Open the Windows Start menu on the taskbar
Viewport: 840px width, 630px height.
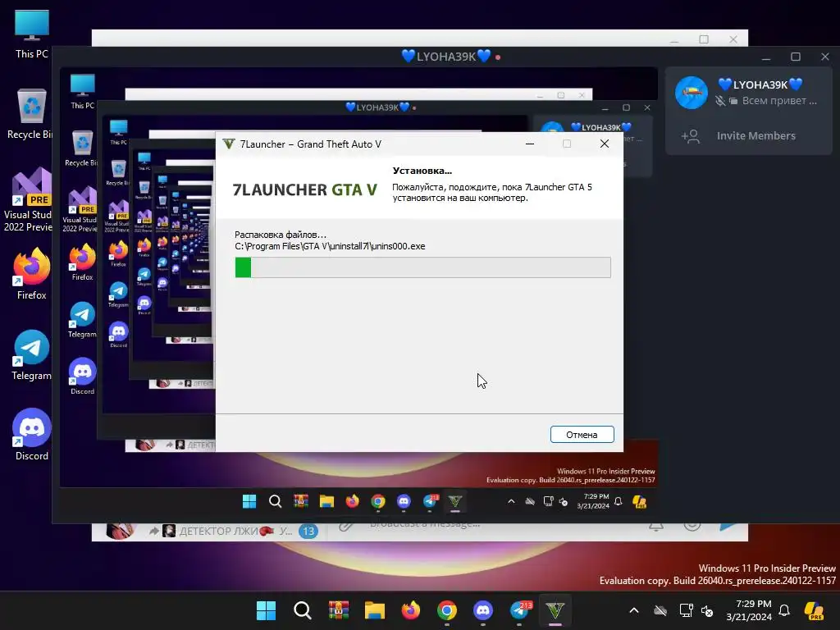[x=267, y=610]
